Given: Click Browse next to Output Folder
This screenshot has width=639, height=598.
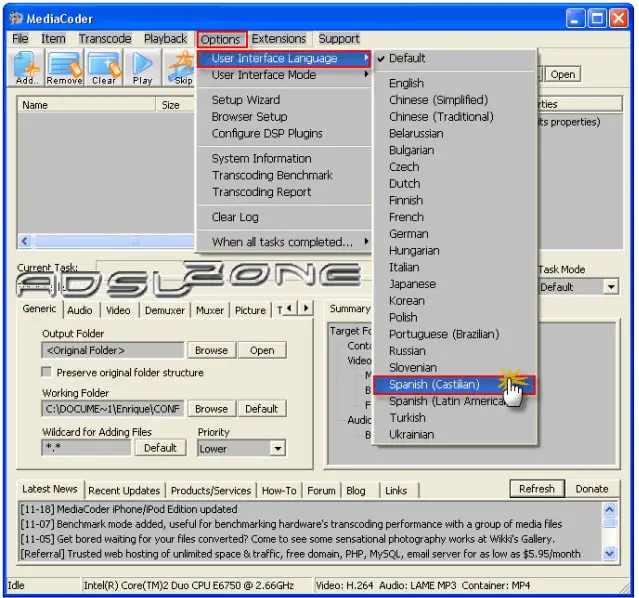Looking at the screenshot, I should [x=212, y=350].
